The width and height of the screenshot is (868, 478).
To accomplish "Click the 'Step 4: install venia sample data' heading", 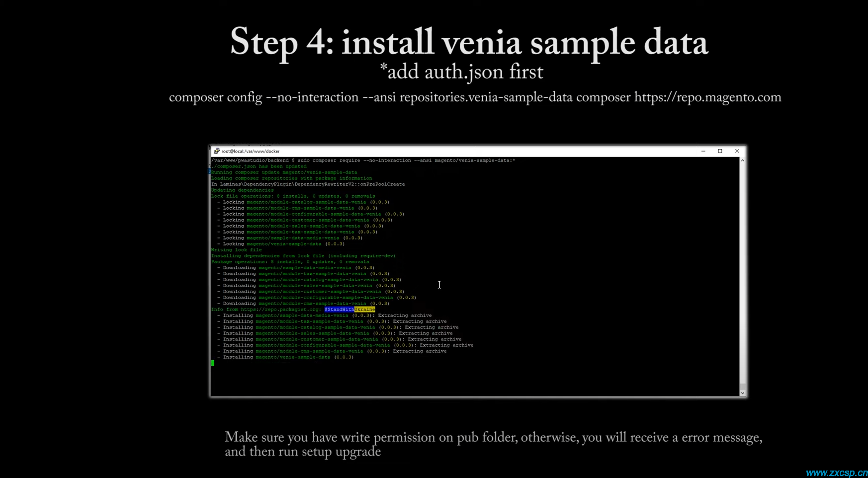I will pyautogui.click(x=469, y=43).
